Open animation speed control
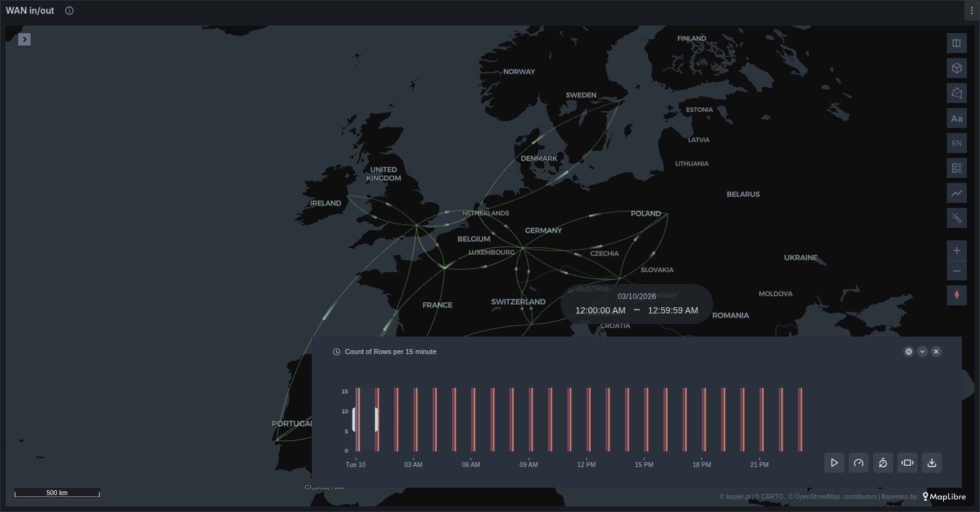980x512 pixels. [859, 463]
